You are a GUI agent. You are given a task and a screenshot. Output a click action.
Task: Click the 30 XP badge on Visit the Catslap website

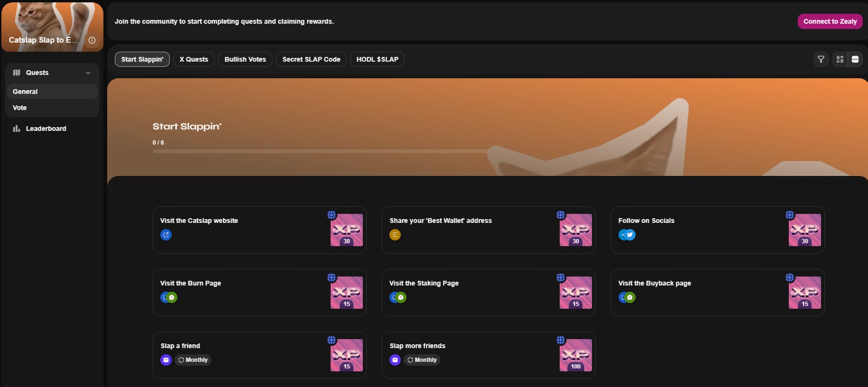point(347,230)
